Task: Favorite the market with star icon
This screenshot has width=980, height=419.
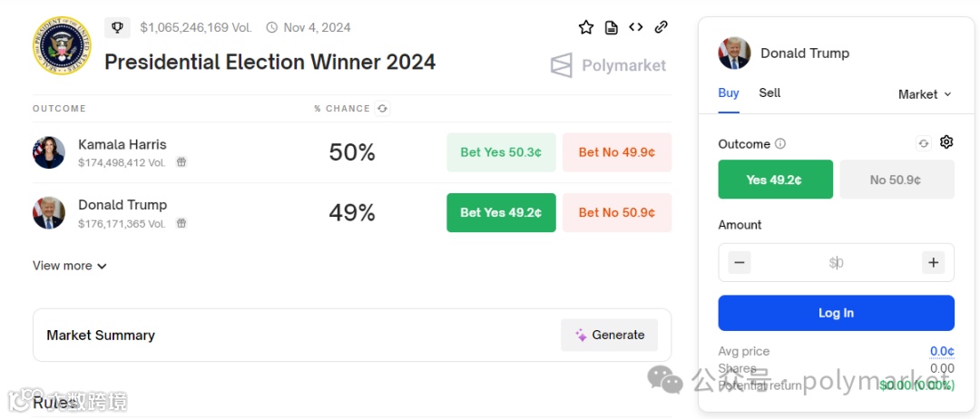Action: pyautogui.click(x=585, y=27)
